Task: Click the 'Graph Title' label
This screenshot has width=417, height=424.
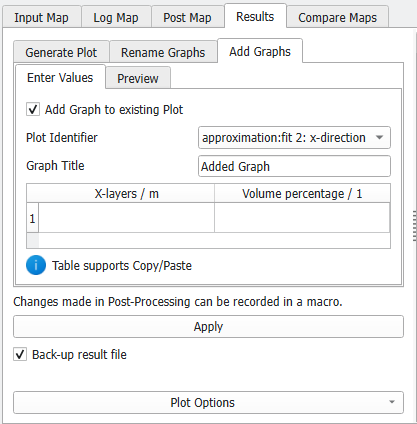Action: click(55, 166)
